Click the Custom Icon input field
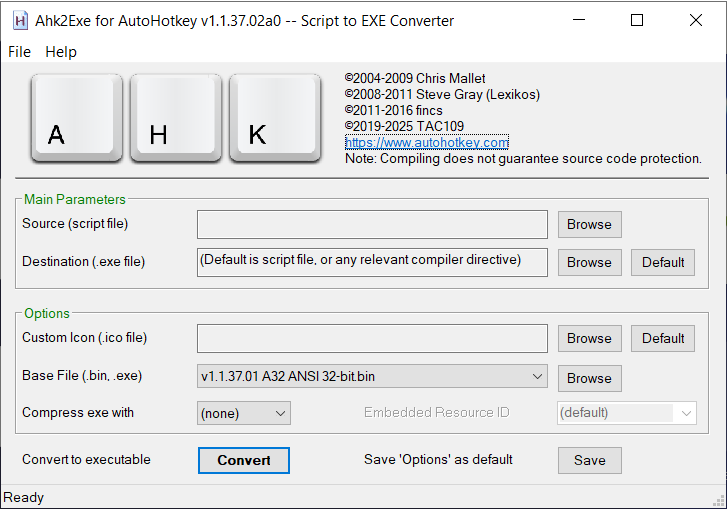 point(372,338)
